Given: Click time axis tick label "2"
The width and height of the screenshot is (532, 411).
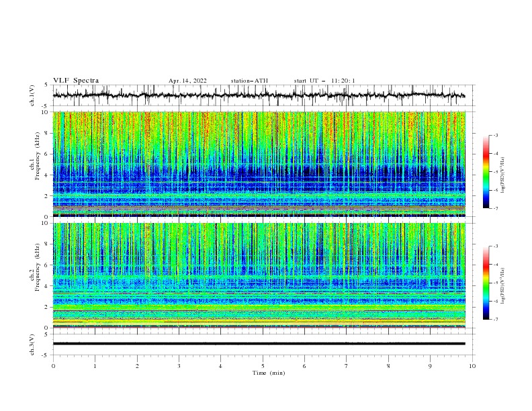Looking at the screenshot, I should [137, 366].
